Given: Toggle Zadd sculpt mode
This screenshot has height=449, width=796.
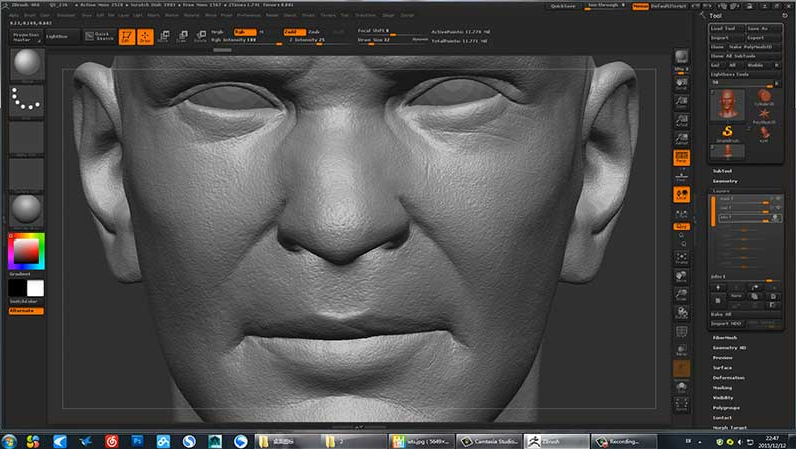Looking at the screenshot, I should coord(294,31).
